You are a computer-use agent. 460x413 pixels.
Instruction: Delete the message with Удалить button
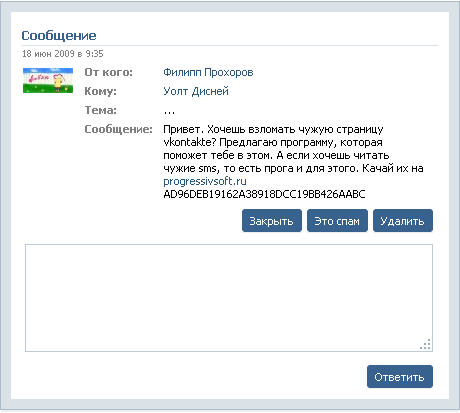403,220
